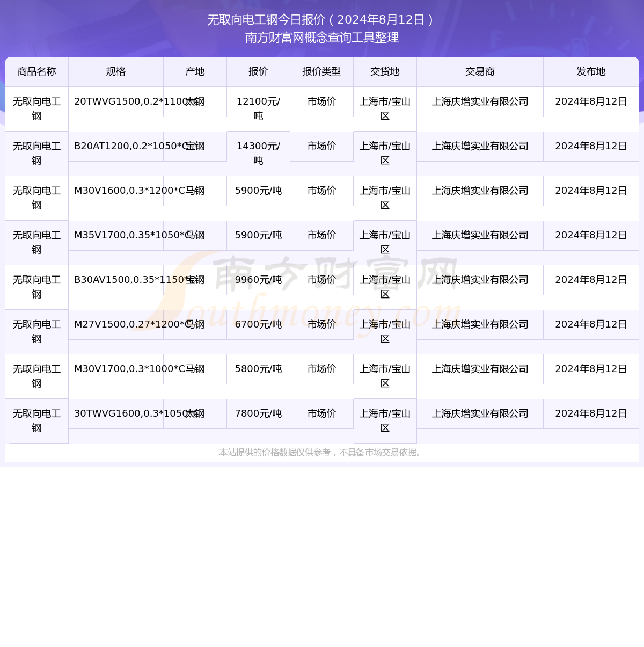Select the 30TWVG1600,0.3*1050 spec cell

[116, 413]
